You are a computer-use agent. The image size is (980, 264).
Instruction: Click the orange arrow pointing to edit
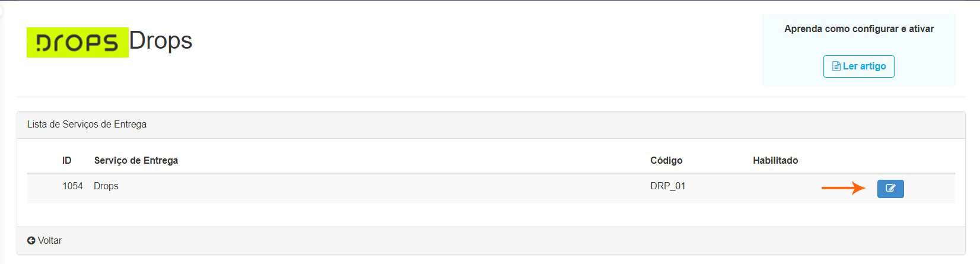tap(843, 188)
